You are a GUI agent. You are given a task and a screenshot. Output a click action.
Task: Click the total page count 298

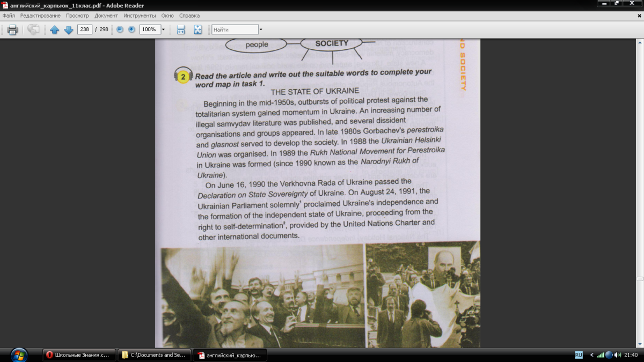104,29
